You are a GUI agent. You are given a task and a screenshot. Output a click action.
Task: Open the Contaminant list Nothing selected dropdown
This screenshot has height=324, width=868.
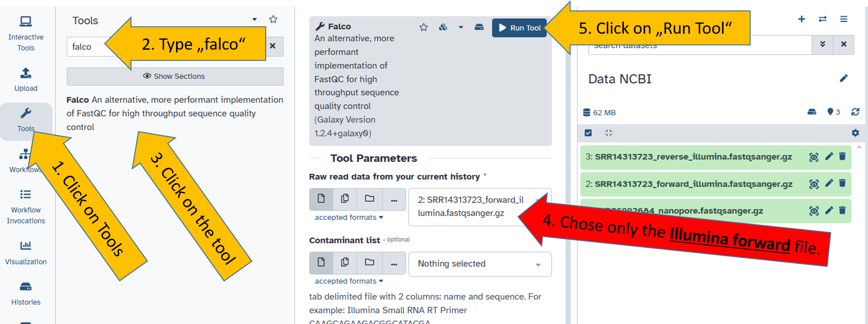480,264
